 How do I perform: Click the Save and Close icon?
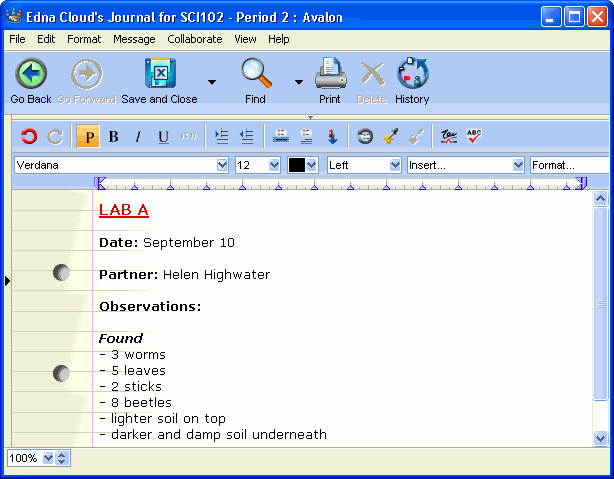tap(159, 74)
